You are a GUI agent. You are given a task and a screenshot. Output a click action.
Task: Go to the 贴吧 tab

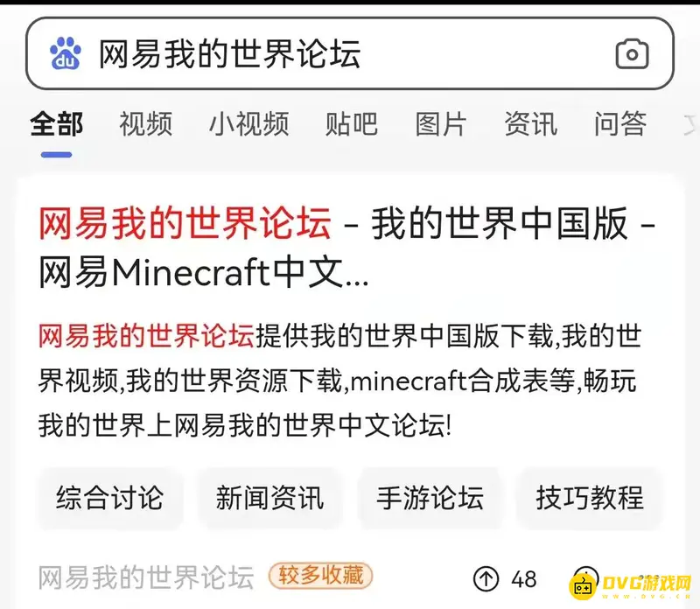pos(352,123)
